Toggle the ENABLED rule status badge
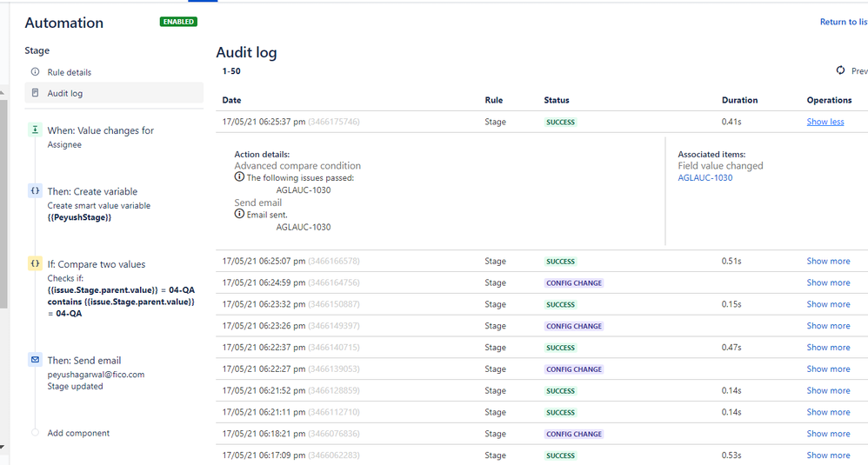 (178, 22)
